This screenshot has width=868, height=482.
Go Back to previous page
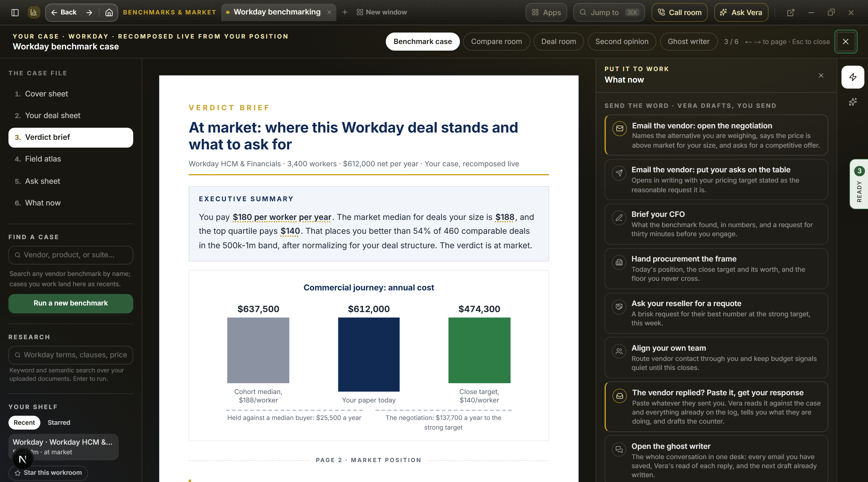(64, 12)
